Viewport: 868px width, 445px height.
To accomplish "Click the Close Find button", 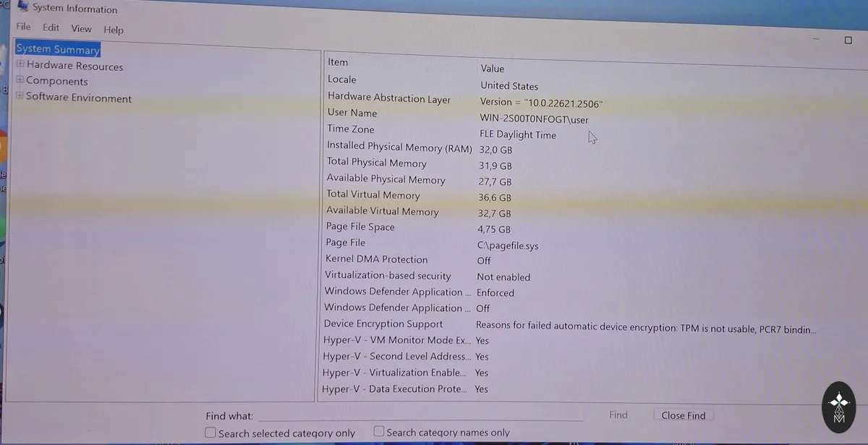I will 684,415.
